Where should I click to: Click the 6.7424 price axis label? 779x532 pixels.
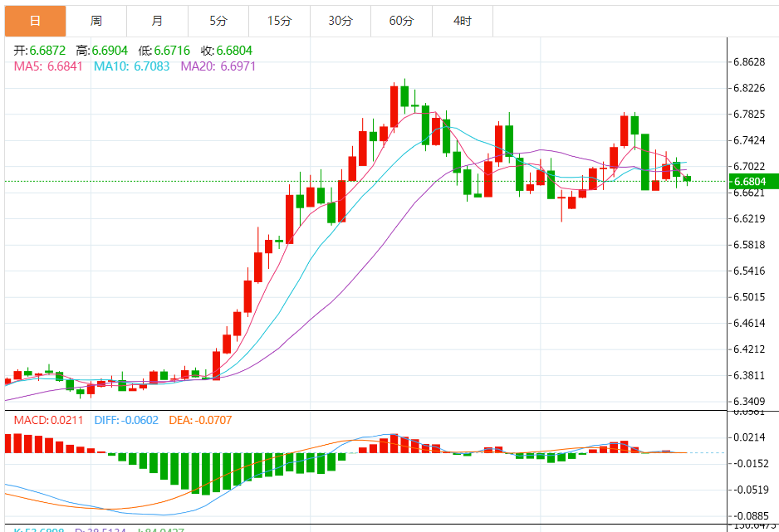pyautogui.click(x=750, y=140)
